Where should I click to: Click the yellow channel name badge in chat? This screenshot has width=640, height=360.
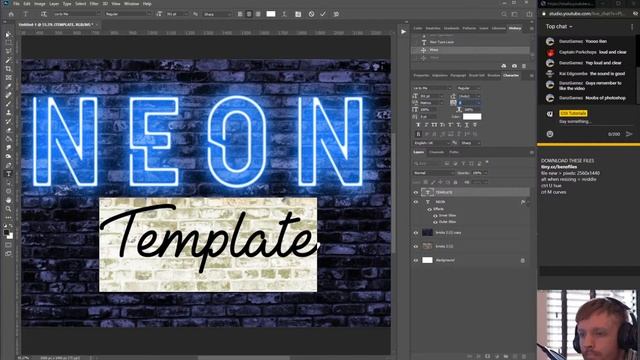click(573, 113)
